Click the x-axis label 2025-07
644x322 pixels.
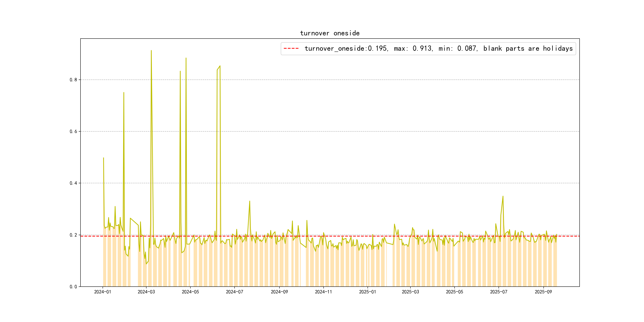(x=499, y=292)
